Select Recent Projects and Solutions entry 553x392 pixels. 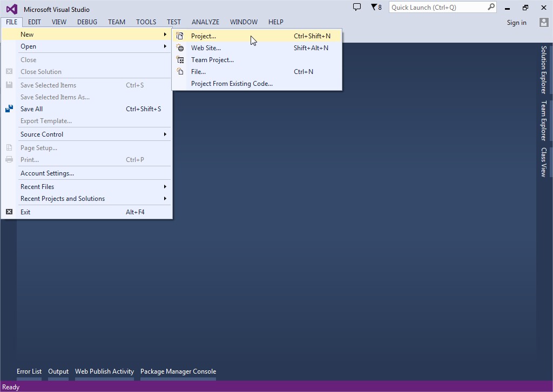(x=87, y=199)
